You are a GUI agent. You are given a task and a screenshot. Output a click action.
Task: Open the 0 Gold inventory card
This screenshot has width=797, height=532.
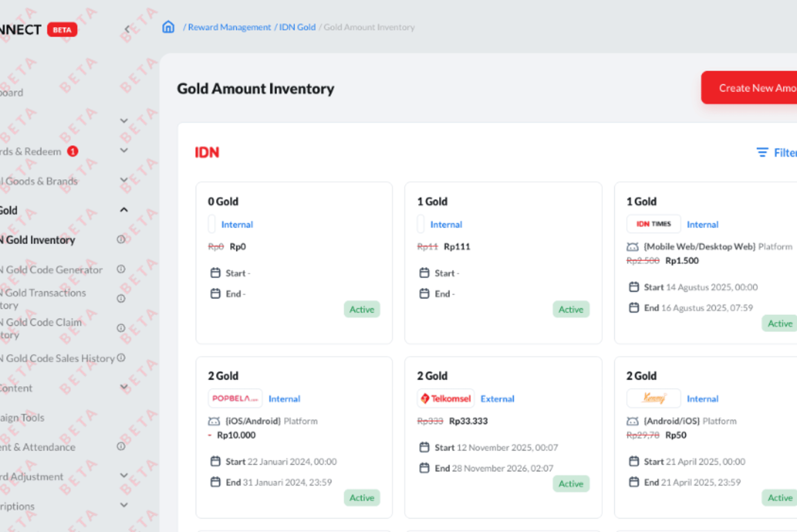click(x=294, y=263)
